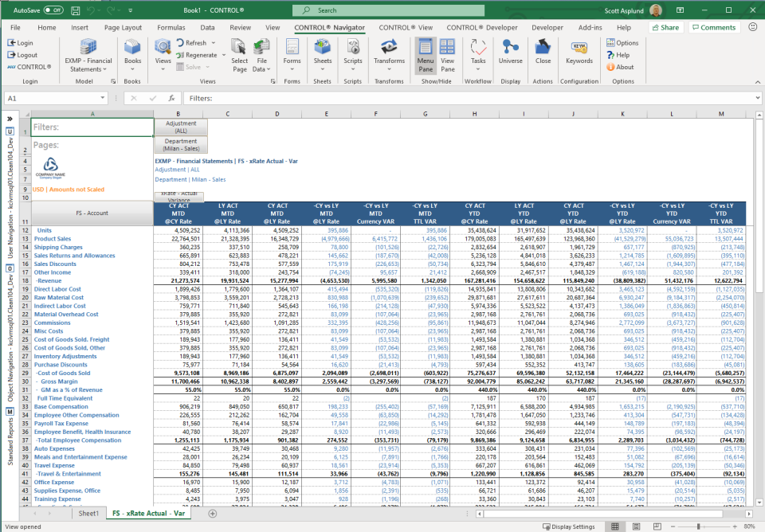
Task: Click the Refresh views icon
Action: tap(182, 43)
